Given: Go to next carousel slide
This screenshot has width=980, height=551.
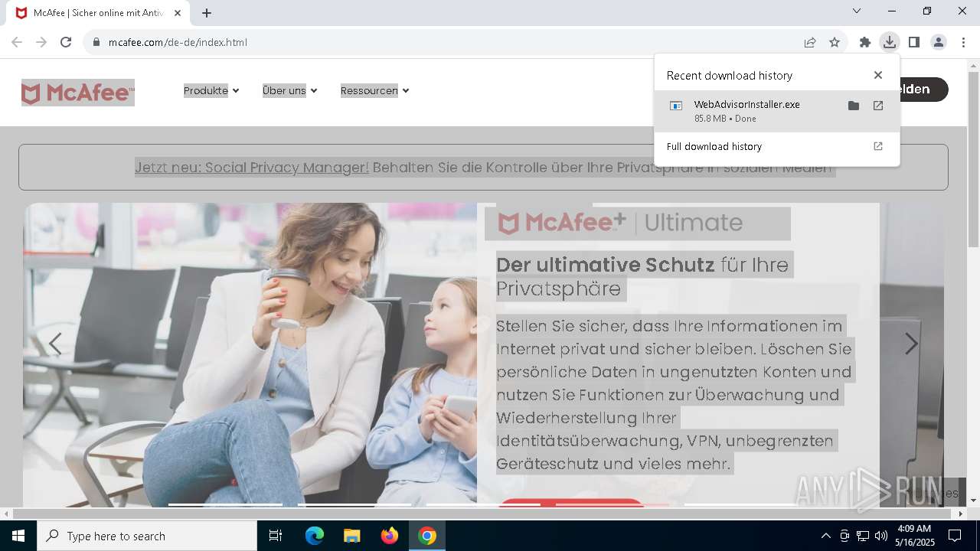Looking at the screenshot, I should click(911, 344).
